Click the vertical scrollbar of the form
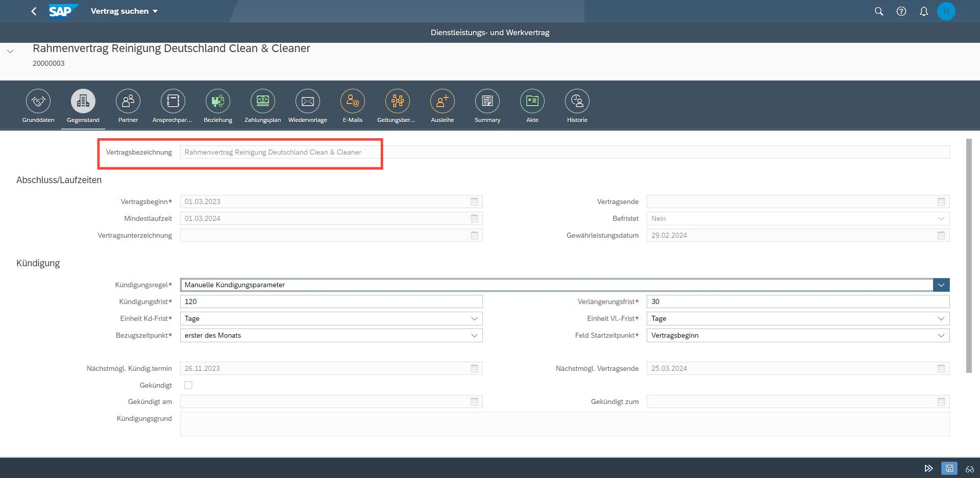980x478 pixels. pos(969,256)
